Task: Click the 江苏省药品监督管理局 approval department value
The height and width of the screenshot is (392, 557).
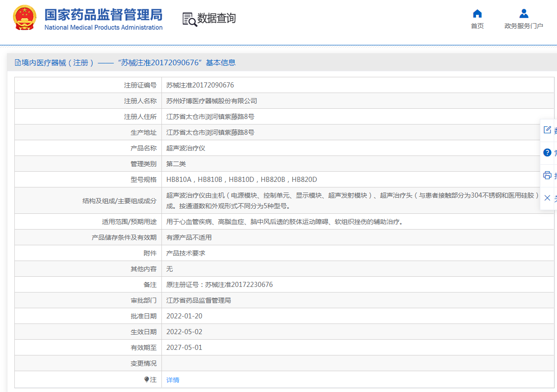Action: click(199, 300)
